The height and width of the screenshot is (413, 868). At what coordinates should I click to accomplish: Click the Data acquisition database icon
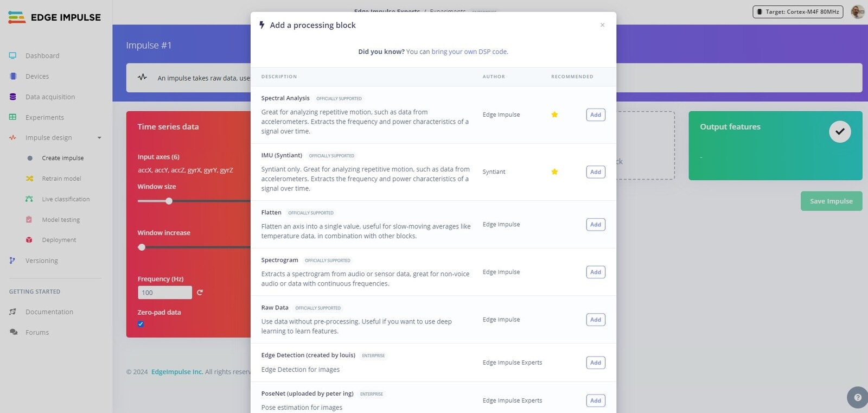pos(12,97)
